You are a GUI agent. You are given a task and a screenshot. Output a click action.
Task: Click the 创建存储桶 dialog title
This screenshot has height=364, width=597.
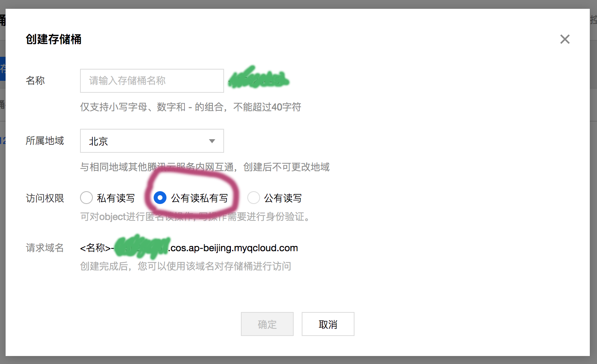(54, 39)
